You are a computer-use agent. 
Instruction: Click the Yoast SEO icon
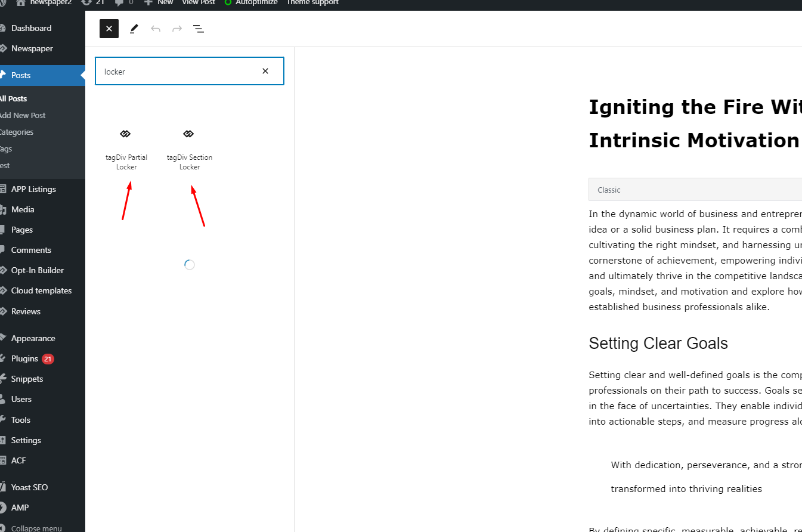click(x=2, y=487)
